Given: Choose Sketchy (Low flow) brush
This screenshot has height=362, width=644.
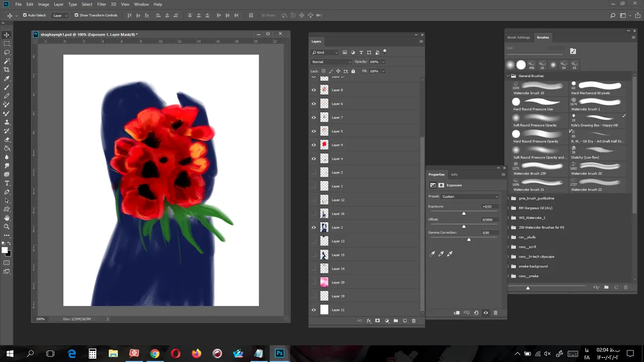Looking at the screenshot, I should [x=597, y=153].
